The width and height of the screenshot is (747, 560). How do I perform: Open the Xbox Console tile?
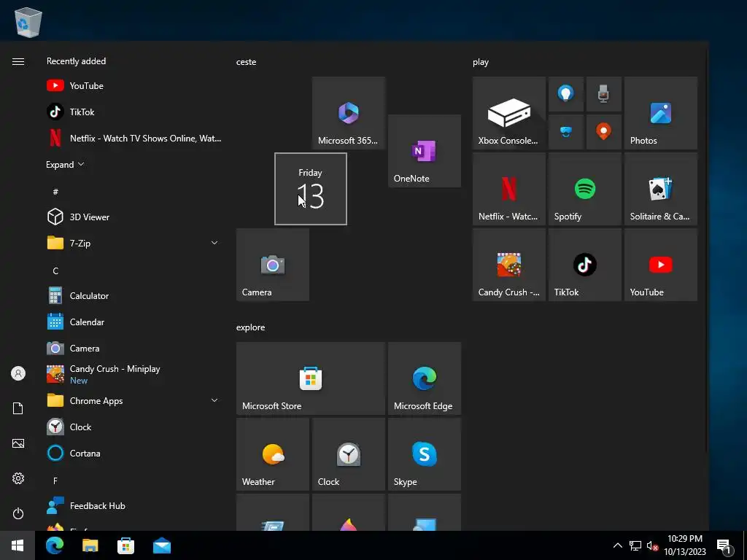[x=508, y=113]
